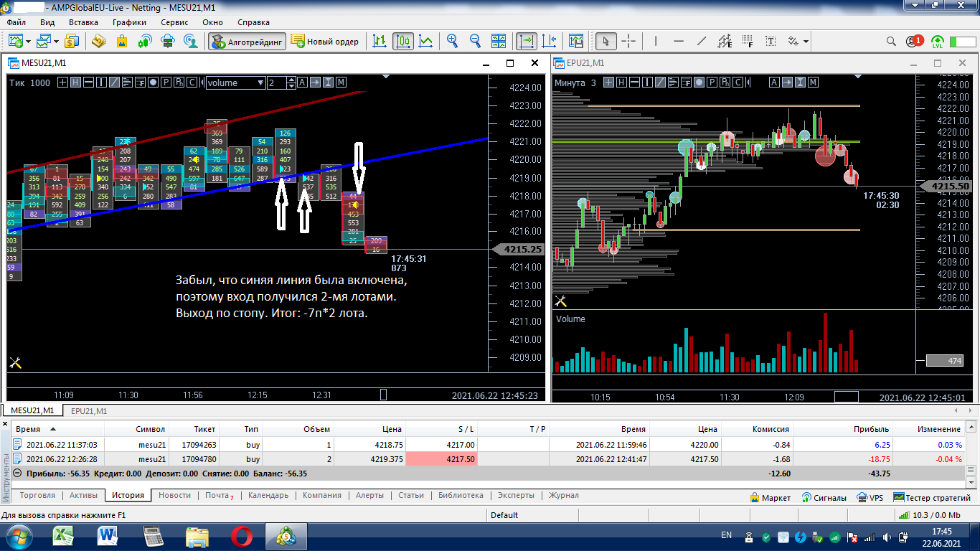Toggle the M button on MESU21 chart panel

pos(341,83)
